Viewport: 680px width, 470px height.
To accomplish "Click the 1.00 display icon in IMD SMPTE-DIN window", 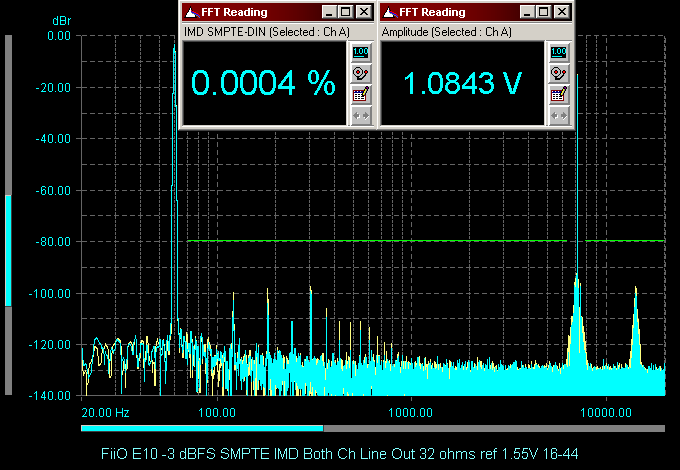I will coord(361,52).
